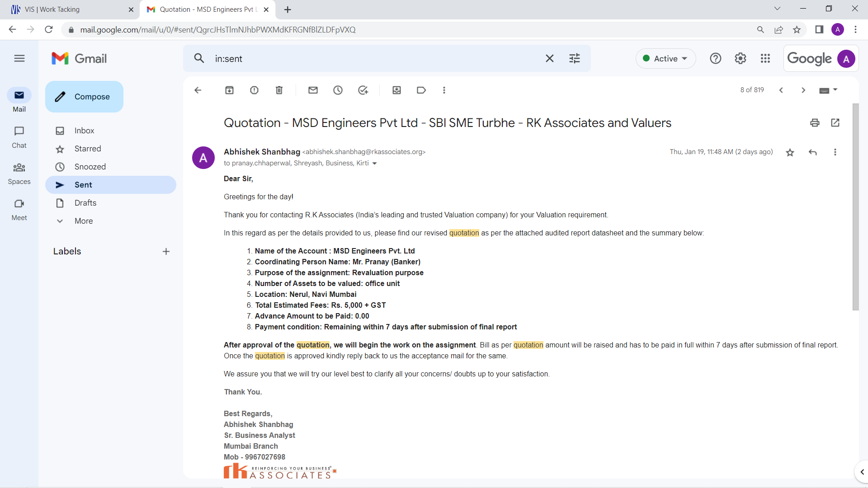Viewport: 868px width, 488px height.
Task: Click the email body vertical scrollbar
Action: [x=855, y=207]
